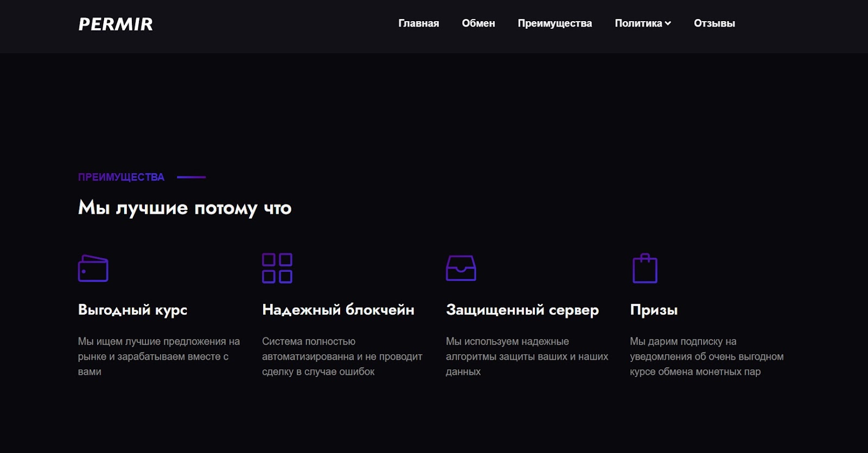Viewport: 868px width, 453px height.
Task: Open the Главная navigation item
Action: point(418,23)
